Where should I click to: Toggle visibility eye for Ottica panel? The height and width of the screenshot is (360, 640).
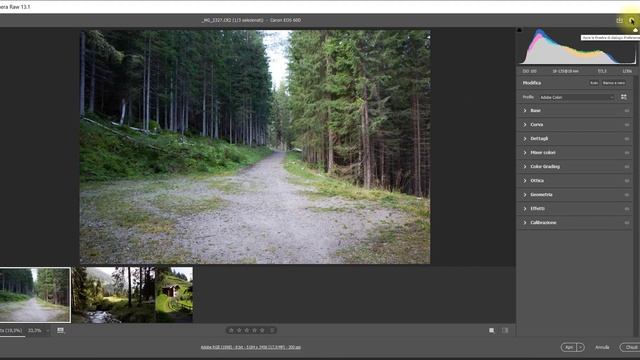(627, 181)
